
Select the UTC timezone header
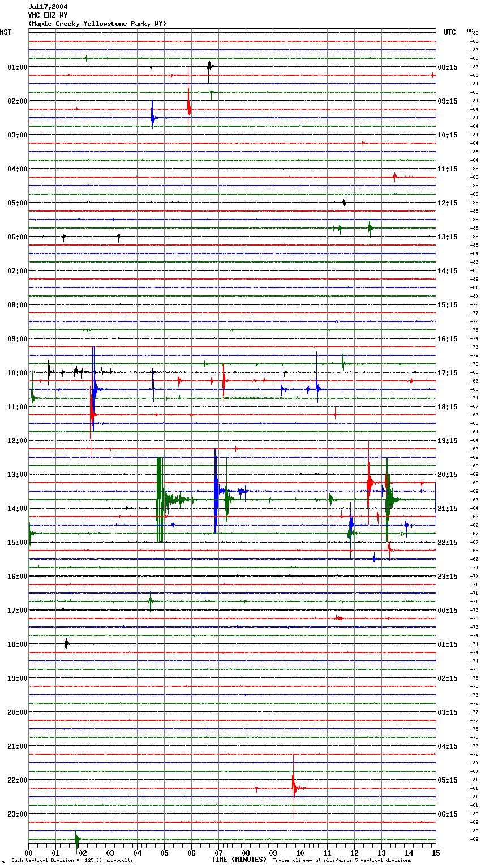pos(449,32)
